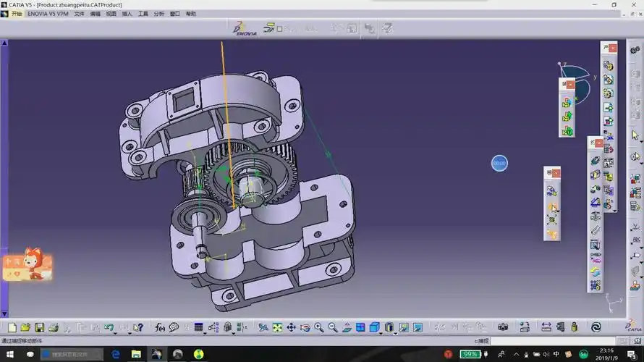Click the Zoom In magnifier icon
The height and width of the screenshot is (362, 644).
[319, 328]
